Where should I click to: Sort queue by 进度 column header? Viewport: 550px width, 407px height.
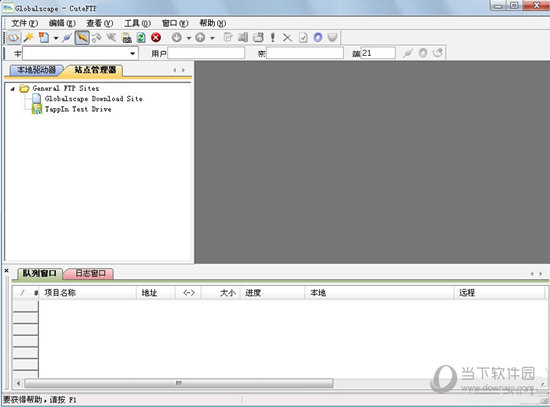[272, 293]
